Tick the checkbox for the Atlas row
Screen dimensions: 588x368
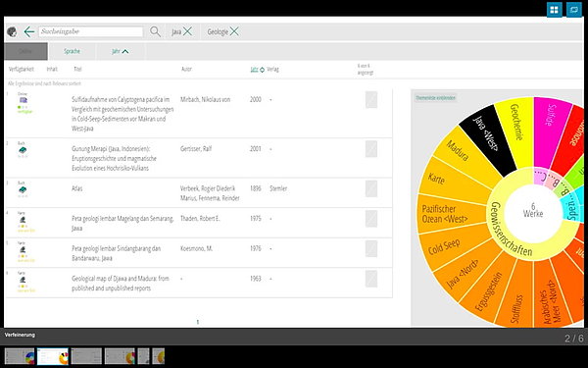click(371, 188)
